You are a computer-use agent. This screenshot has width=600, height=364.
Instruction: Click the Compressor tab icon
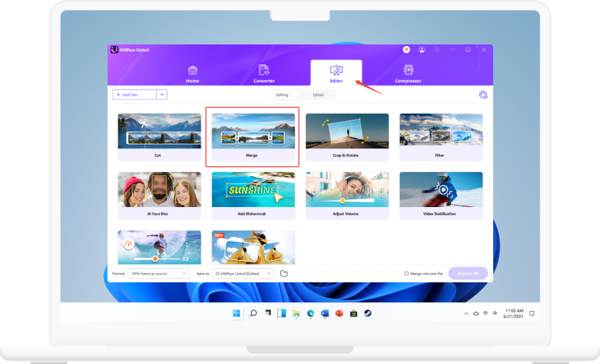pos(408,70)
